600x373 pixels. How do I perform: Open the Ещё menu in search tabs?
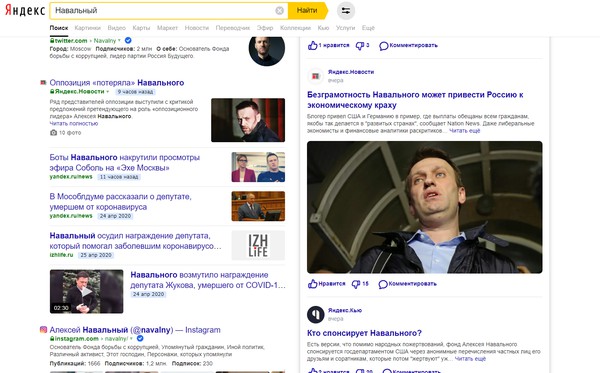click(x=368, y=28)
